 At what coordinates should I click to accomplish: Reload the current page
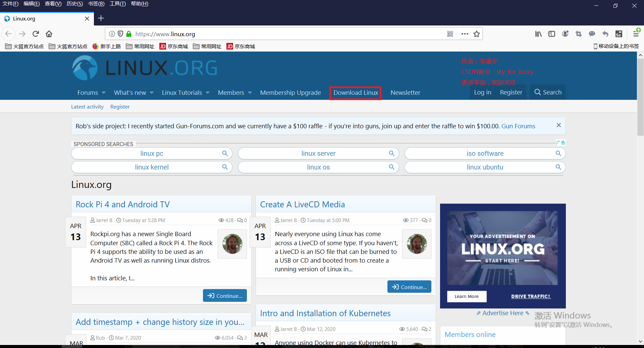[35, 33]
